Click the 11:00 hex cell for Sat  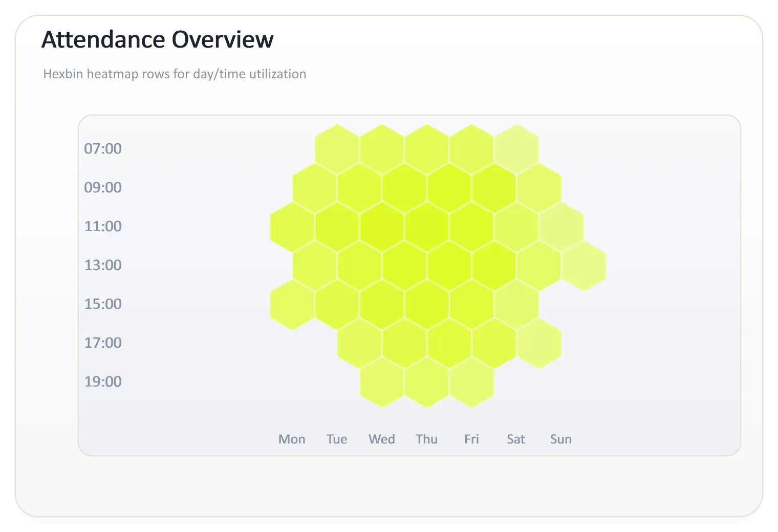click(x=516, y=227)
